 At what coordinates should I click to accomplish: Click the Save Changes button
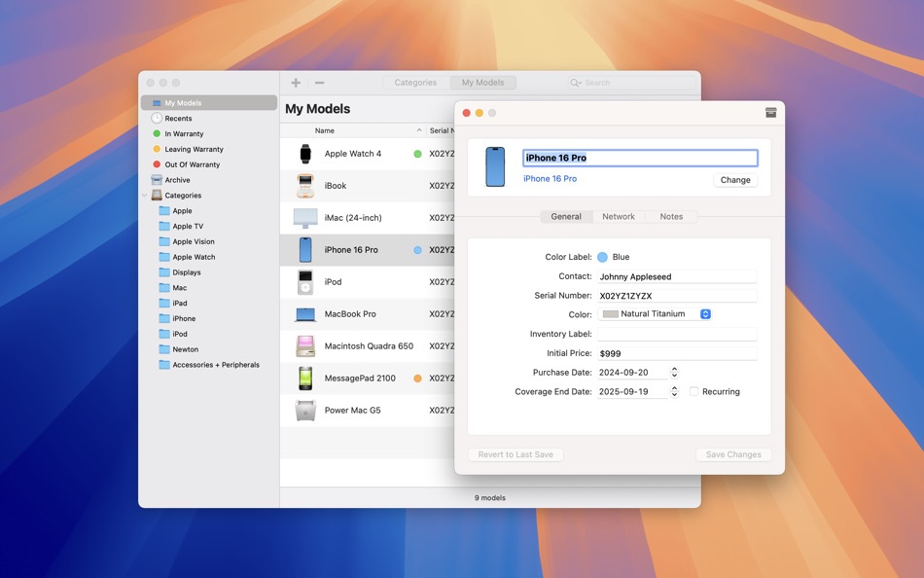[733, 454]
